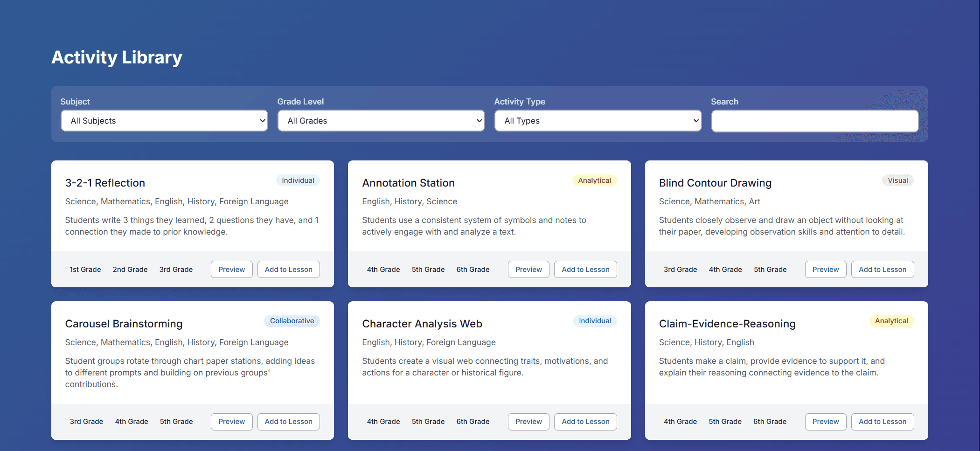Click 4th Grade label on Annotation Station
Viewport: 980px width, 451px height.
pos(383,270)
